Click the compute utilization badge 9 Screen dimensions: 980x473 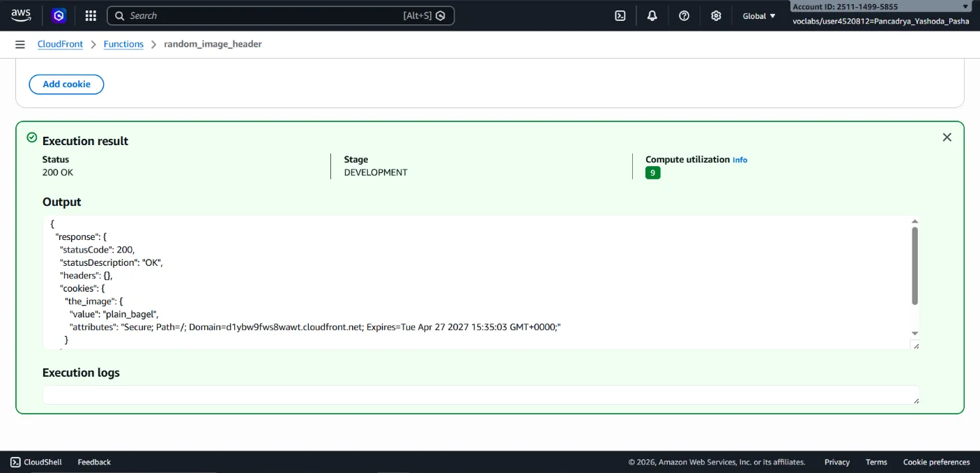652,173
